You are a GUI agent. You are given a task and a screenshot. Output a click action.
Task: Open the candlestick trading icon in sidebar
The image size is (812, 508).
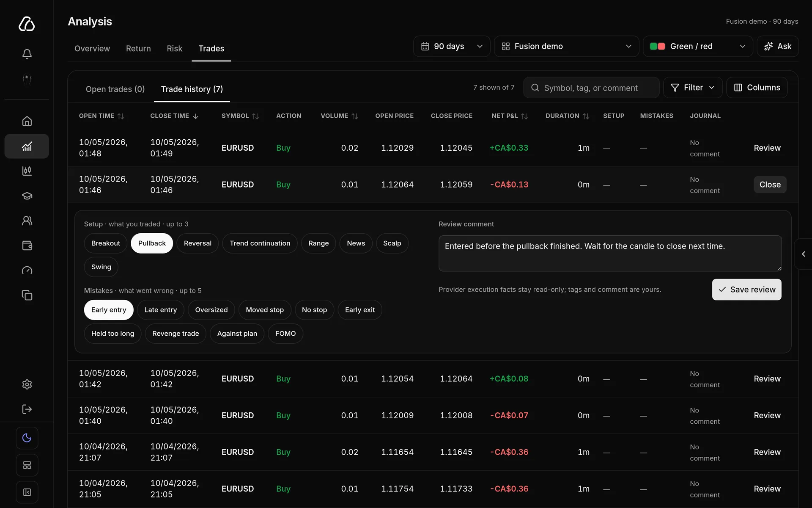point(27,171)
